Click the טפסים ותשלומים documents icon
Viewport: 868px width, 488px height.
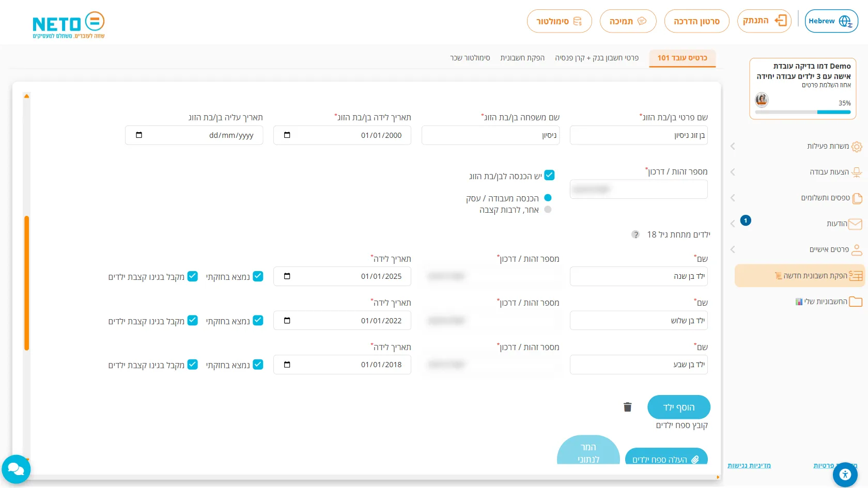point(857,198)
